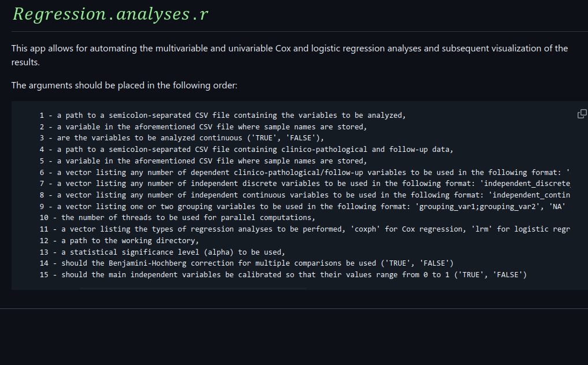The height and width of the screenshot is (365, 588).
Task: Click line 10 about number of threads
Action: [178, 218]
